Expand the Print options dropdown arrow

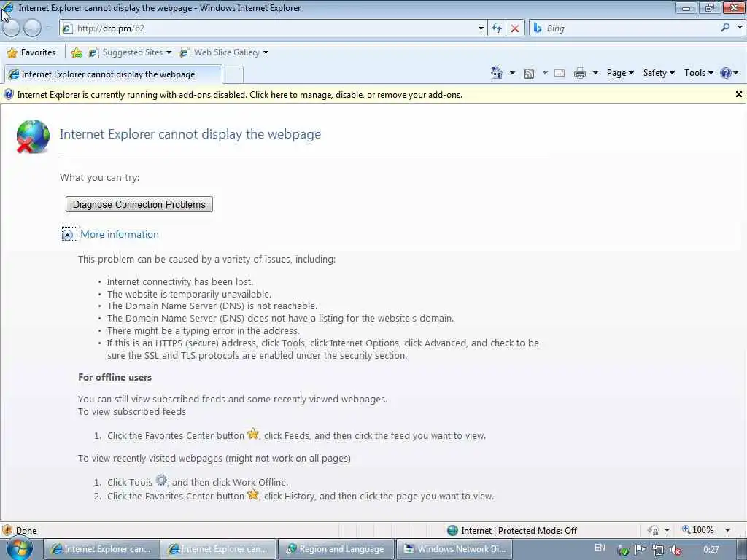pyautogui.click(x=595, y=73)
